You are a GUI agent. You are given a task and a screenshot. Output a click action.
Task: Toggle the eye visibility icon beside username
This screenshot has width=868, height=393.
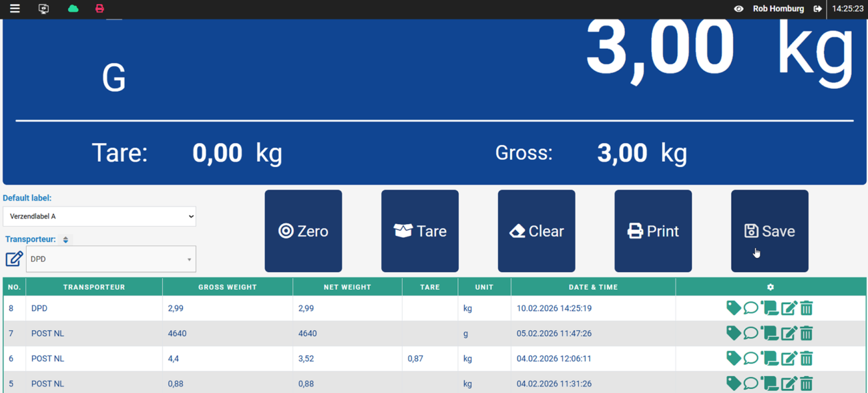tap(738, 9)
